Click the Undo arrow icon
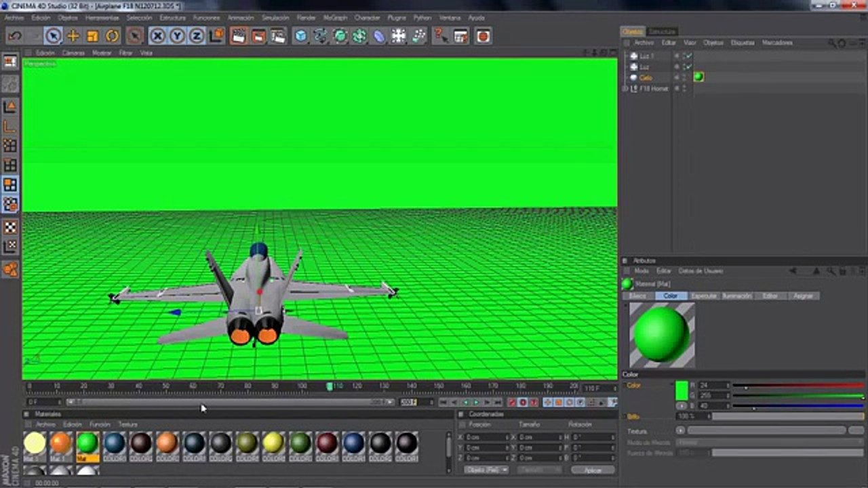 (x=15, y=36)
